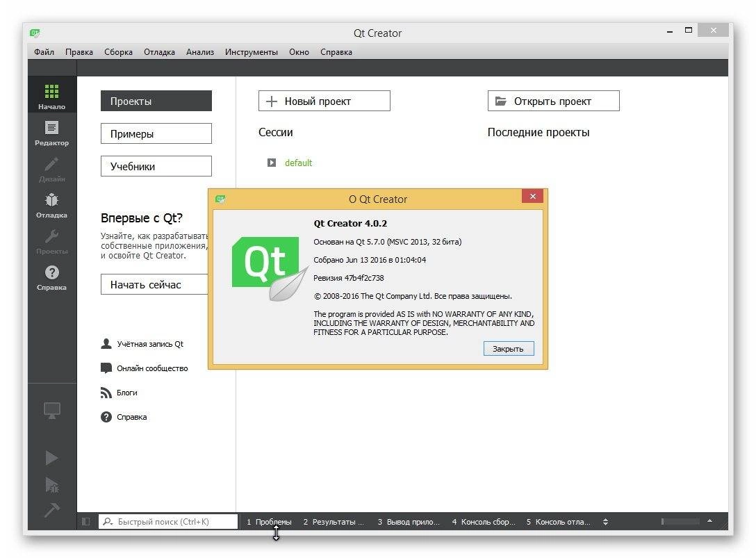Open the Инструменты menu
Image resolution: width=756 pixels, height=558 pixels.
252,52
